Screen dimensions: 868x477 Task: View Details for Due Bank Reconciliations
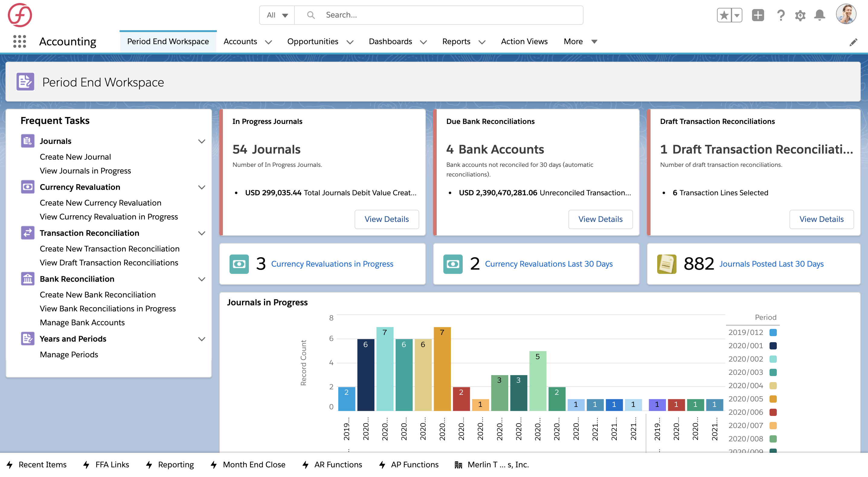coord(600,219)
